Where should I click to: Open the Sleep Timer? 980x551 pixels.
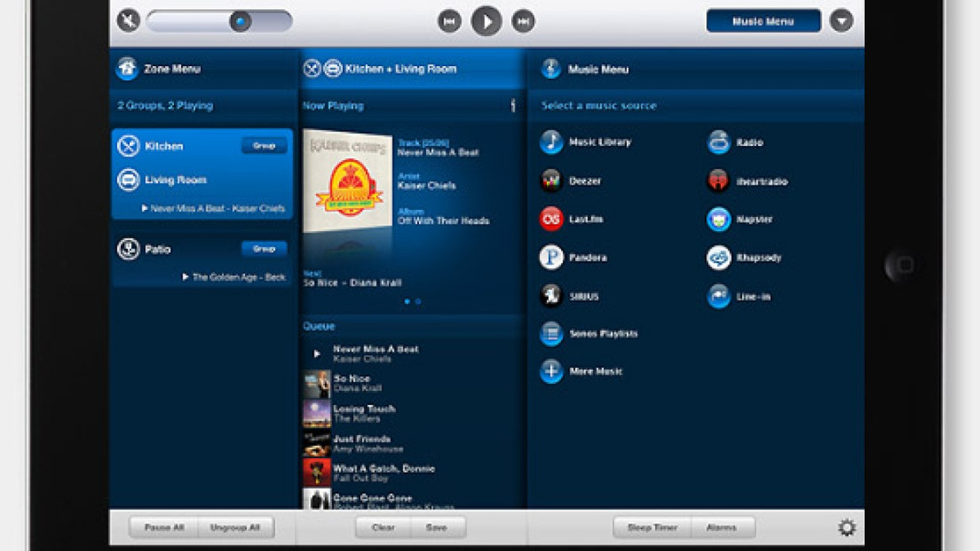[x=652, y=528]
